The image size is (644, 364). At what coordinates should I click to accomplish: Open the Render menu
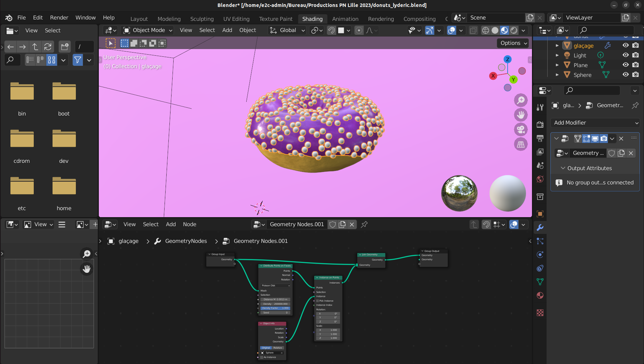(x=59, y=17)
